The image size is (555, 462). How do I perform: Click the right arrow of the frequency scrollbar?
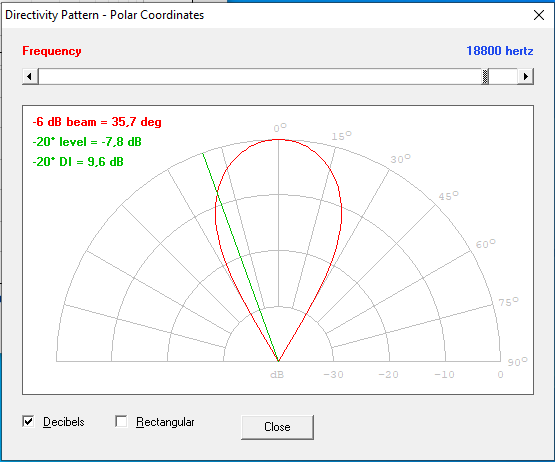click(x=525, y=76)
